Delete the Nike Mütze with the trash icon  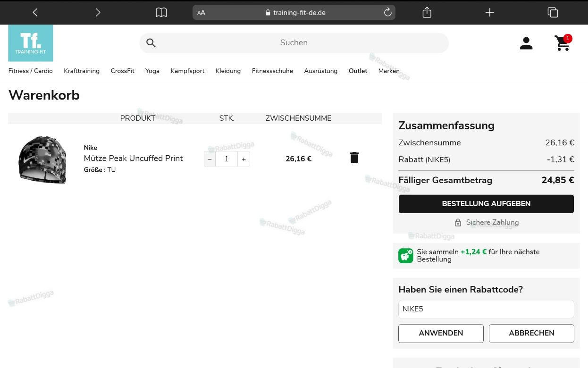(354, 158)
